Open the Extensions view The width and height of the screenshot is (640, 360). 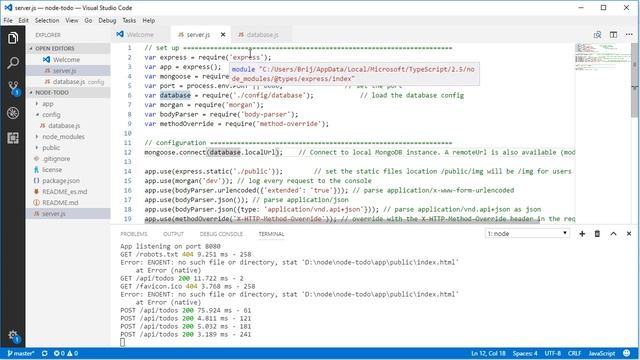[13, 138]
